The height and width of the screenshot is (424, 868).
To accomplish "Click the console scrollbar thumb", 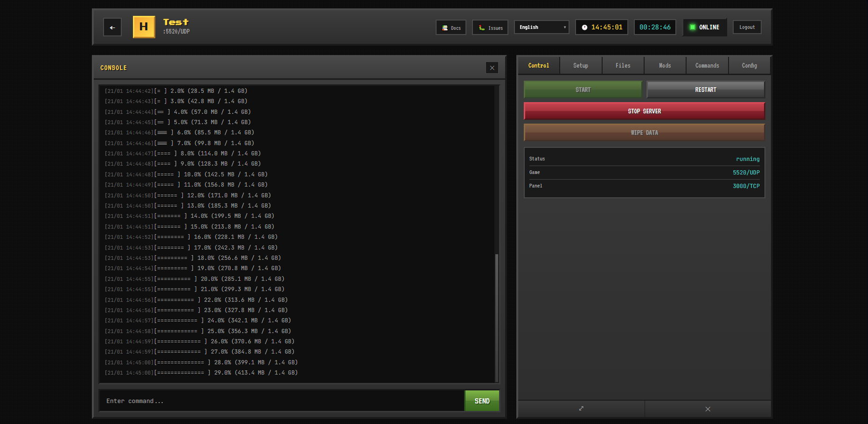I will [x=497, y=317].
